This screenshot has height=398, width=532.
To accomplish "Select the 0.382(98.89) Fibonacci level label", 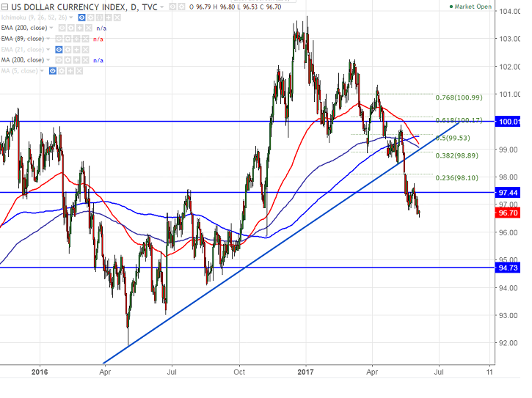I will pyautogui.click(x=456, y=155).
